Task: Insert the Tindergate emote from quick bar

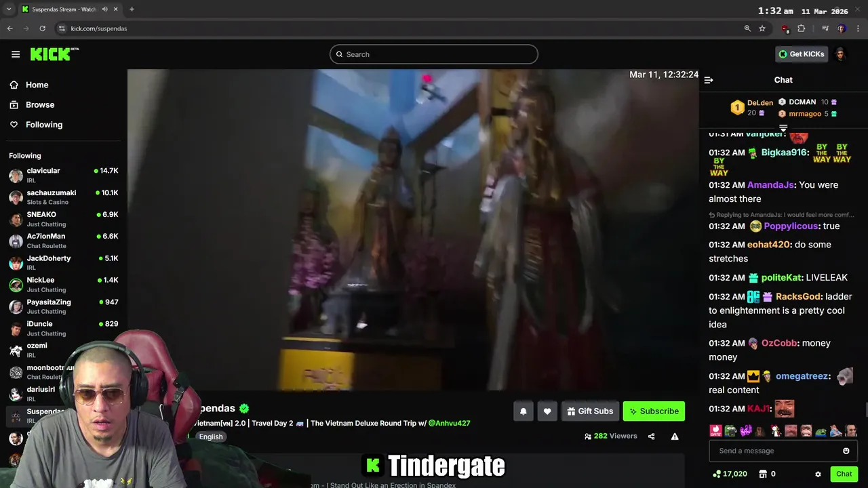Action: [x=715, y=430]
